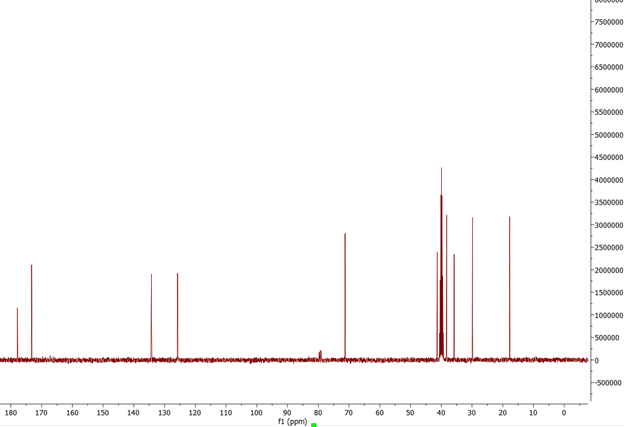
Task: Click the x-axis tick label "60"
Action: 379,413
